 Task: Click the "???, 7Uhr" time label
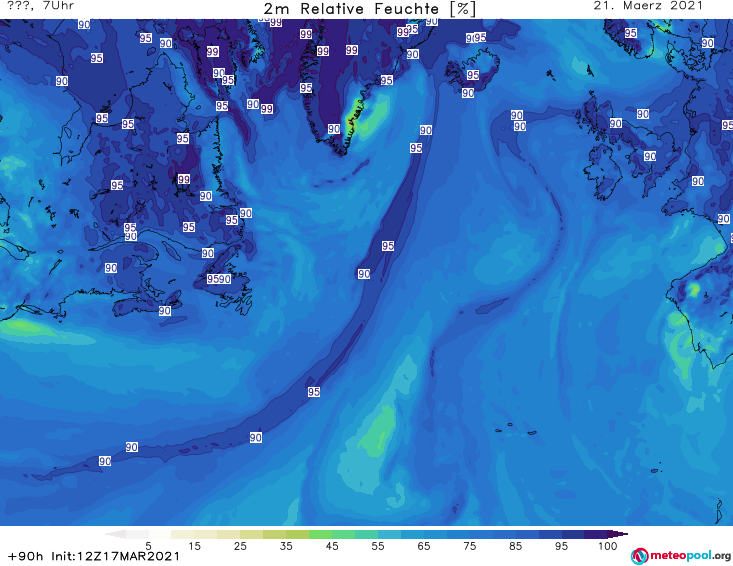click(41, 6)
